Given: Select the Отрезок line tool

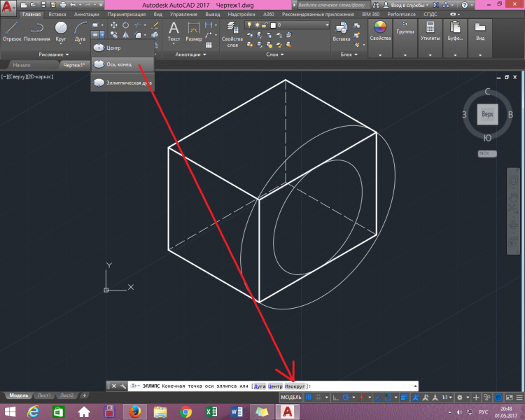Looking at the screenshot, I should tap(12, 31).
